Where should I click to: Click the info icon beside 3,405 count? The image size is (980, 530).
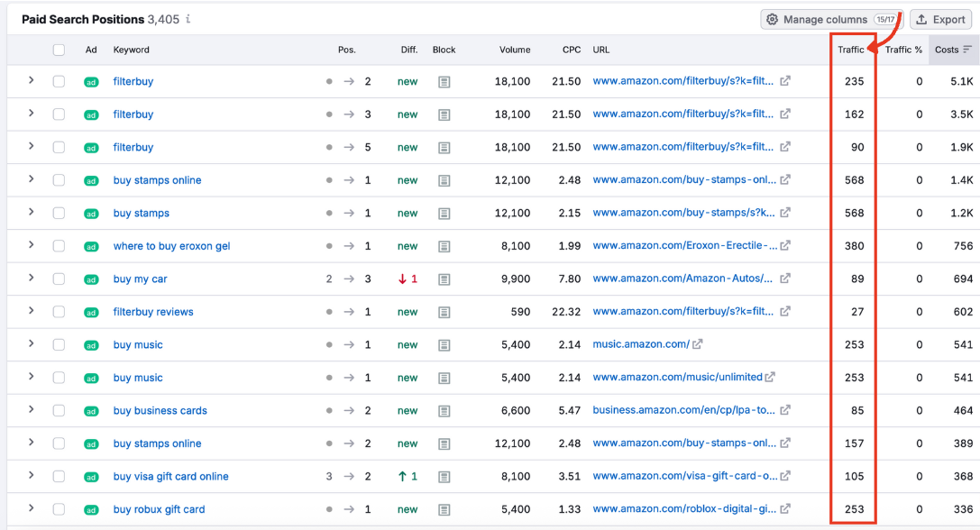pos(188,18)
